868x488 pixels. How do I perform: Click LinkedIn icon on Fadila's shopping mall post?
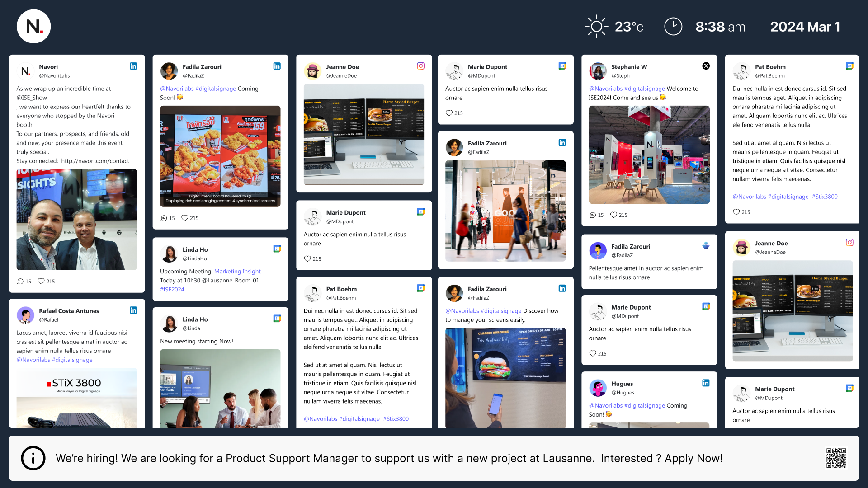[562, 142]
